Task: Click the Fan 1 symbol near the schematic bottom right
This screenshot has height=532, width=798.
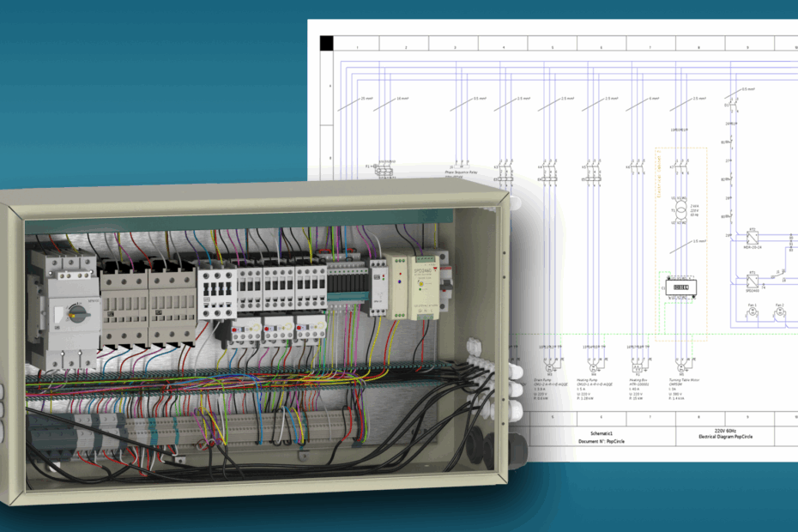Action: [752, 312]
